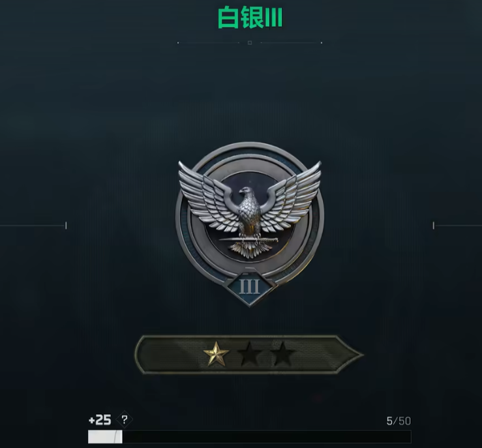482x448 pixels.
Task: Click the silver eagle rank emblem
Action: click(x=250, y=224)
